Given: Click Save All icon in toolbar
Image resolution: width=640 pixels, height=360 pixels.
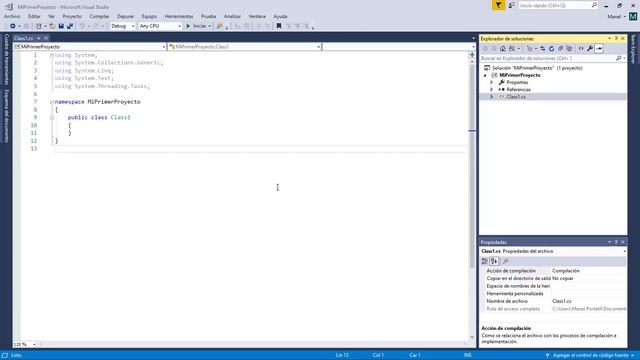Looking at the screenshot, I should [70, 26].
